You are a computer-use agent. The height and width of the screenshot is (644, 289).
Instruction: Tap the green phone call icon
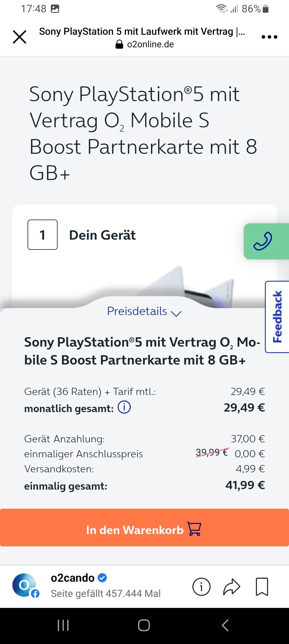[263, 241]
